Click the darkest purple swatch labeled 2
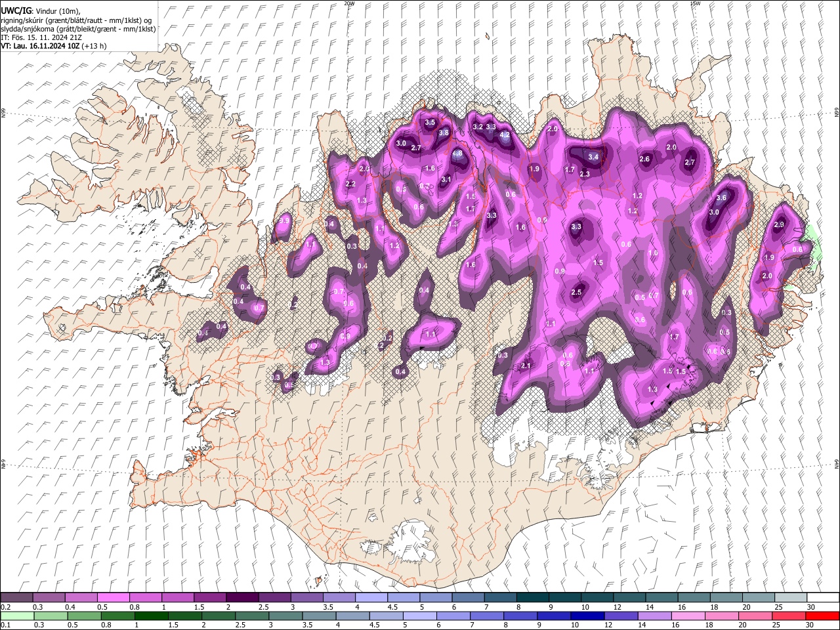Image resolution: width=840 pixels, height=630 pixels. click(241, 598)
